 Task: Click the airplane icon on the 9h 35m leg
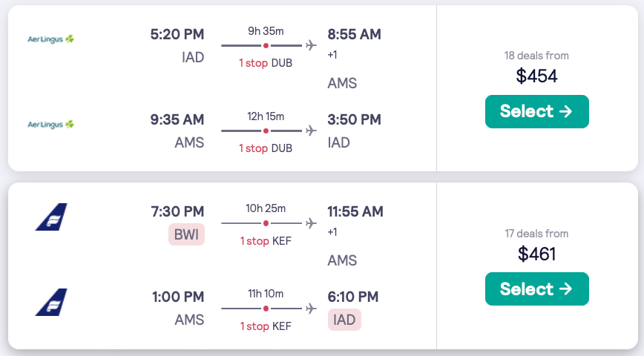coord(311,46)
